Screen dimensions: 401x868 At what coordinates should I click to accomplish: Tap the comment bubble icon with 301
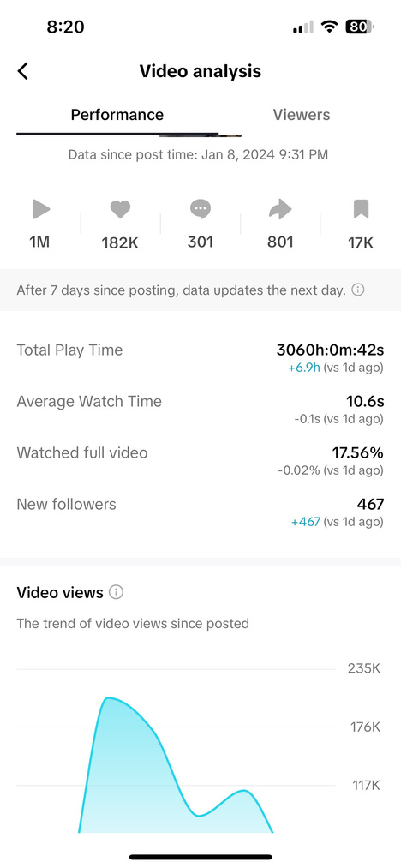tap(200, 209)
